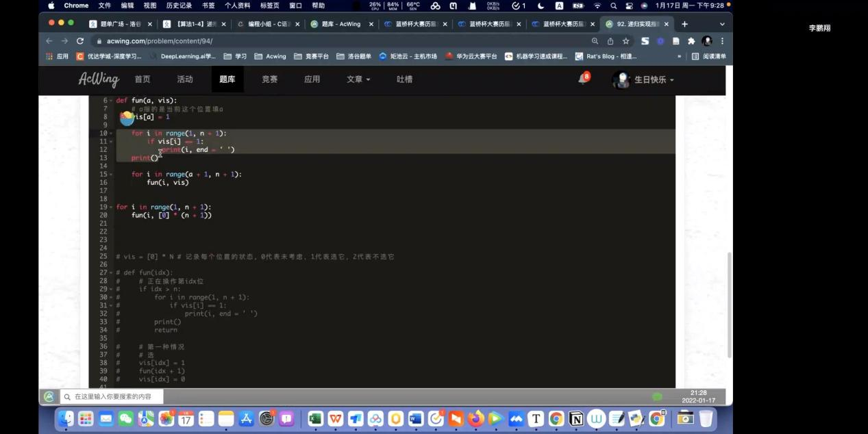The image size is (868, 434).
Task: Open Chrome's three-dot menu
Action: 722,41
